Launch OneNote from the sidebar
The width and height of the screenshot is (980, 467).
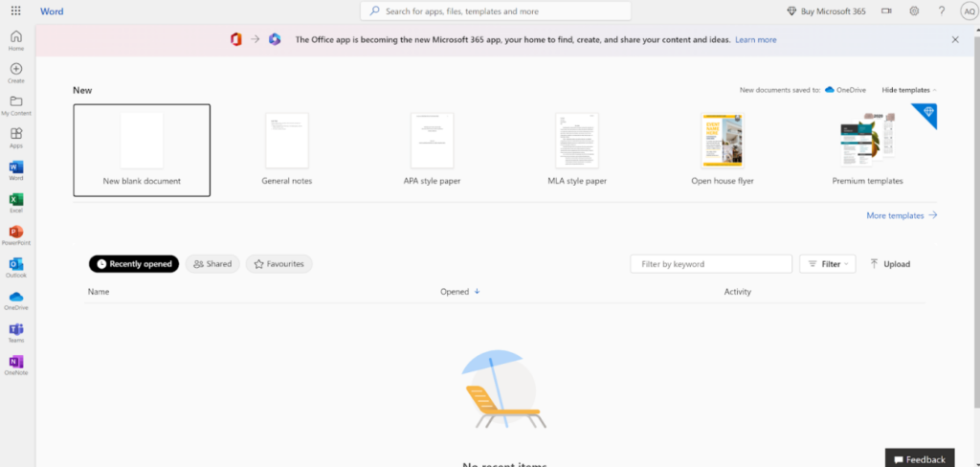15,365
